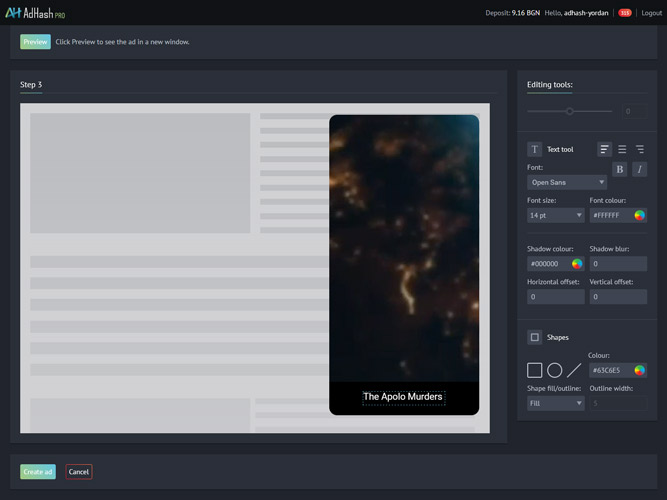Align text to the left
This screenshot has width=667, height=500.
click(x=604, y=149)
